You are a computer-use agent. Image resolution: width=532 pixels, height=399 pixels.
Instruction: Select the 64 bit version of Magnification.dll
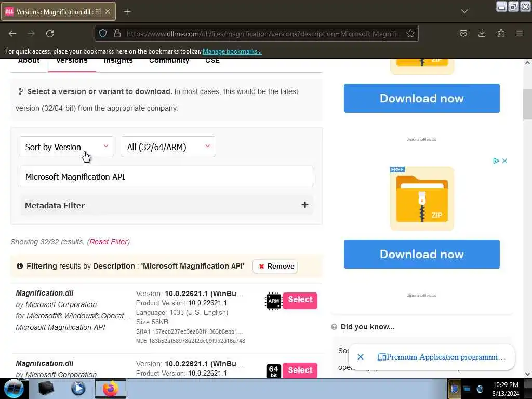(x=300, y=370)
